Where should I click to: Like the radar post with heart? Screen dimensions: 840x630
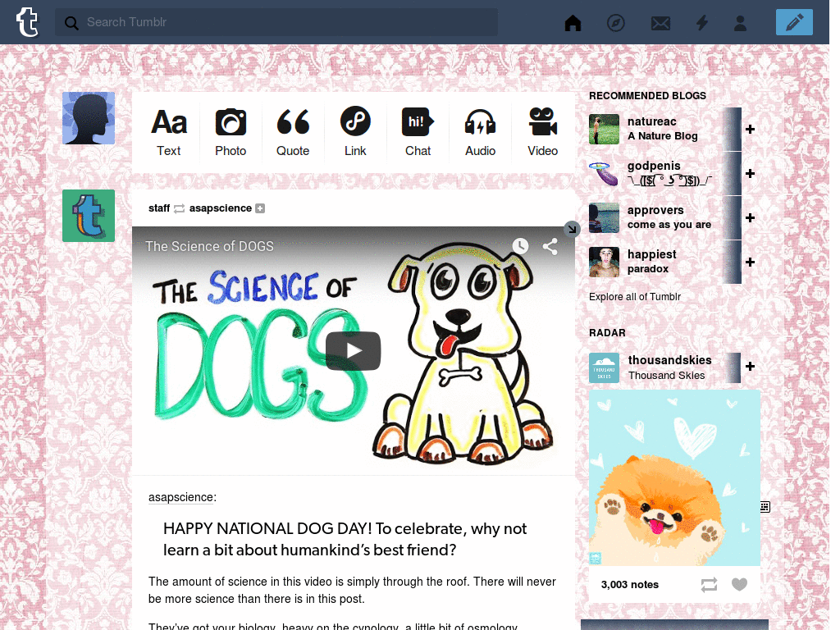[x=739, y=584]
